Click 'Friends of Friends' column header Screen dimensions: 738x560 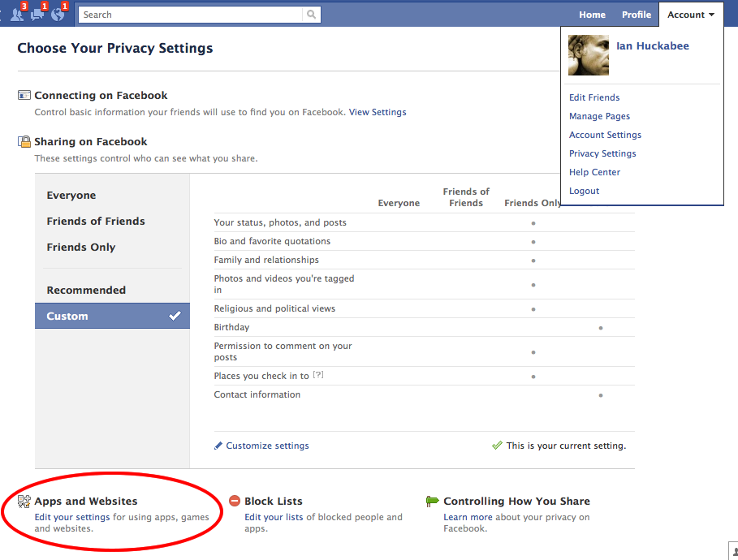tap(466, 197)
